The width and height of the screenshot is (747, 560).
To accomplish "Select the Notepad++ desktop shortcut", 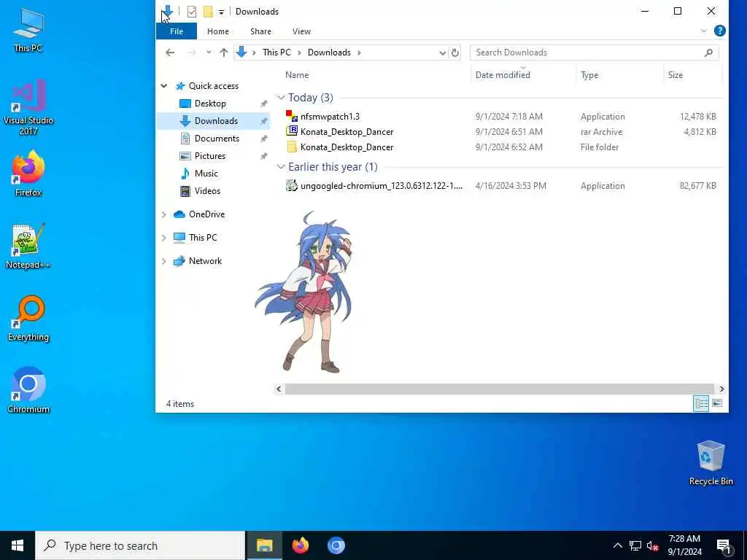I will 28,246.
